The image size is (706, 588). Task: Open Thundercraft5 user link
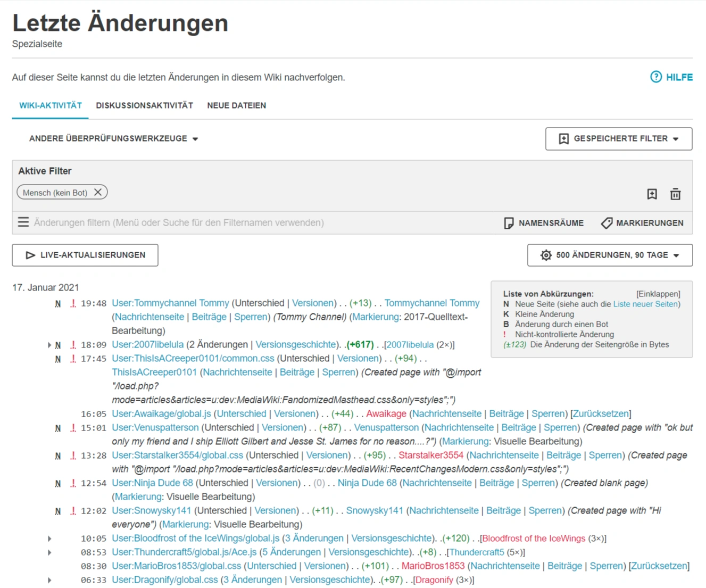point(477,552)
